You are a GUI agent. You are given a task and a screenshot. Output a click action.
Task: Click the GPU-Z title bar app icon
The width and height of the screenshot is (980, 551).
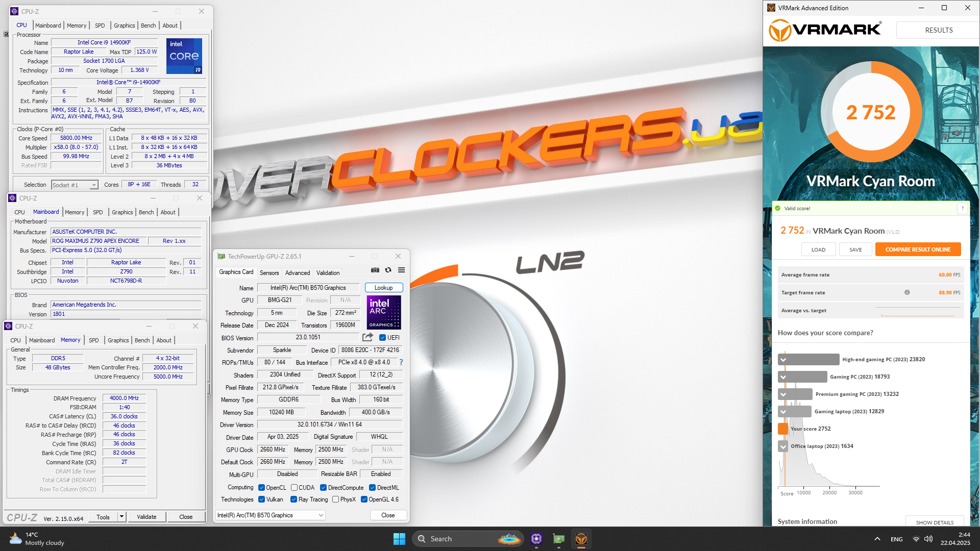pos(221,256)
